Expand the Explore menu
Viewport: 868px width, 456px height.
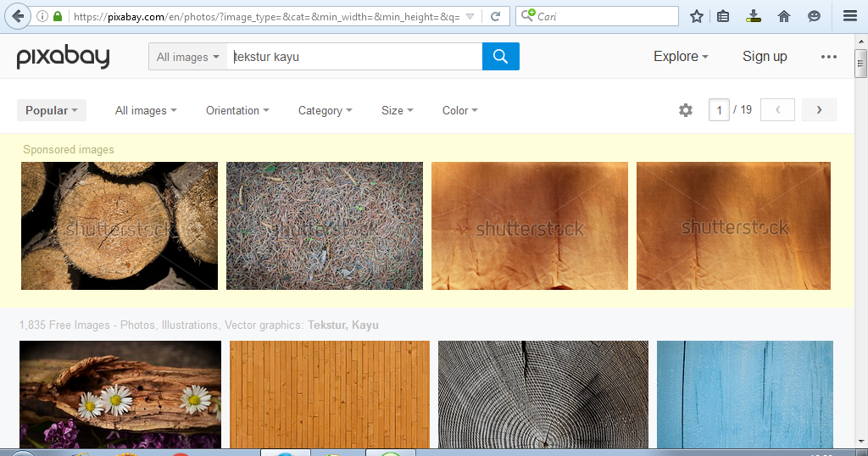click(681, 57)
